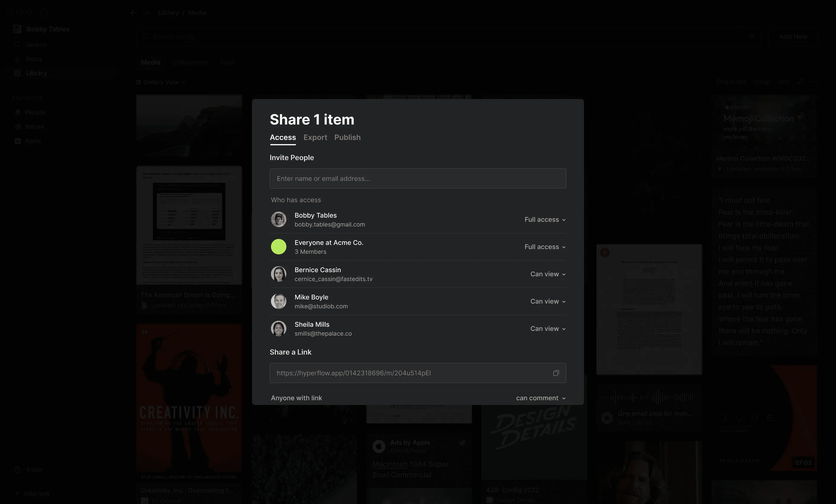Open Everyone at Acme Co. access dropdown
Viewport: 836px width, 504px height.
tap(545, 247)
